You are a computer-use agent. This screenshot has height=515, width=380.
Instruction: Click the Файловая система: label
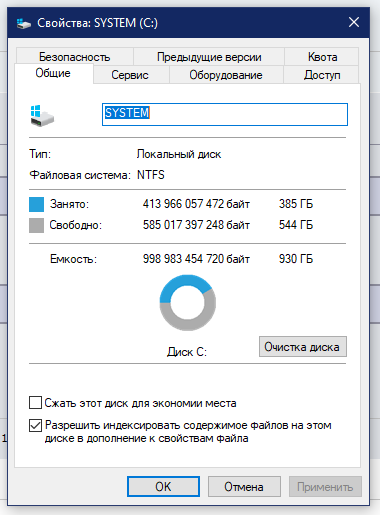80,175
